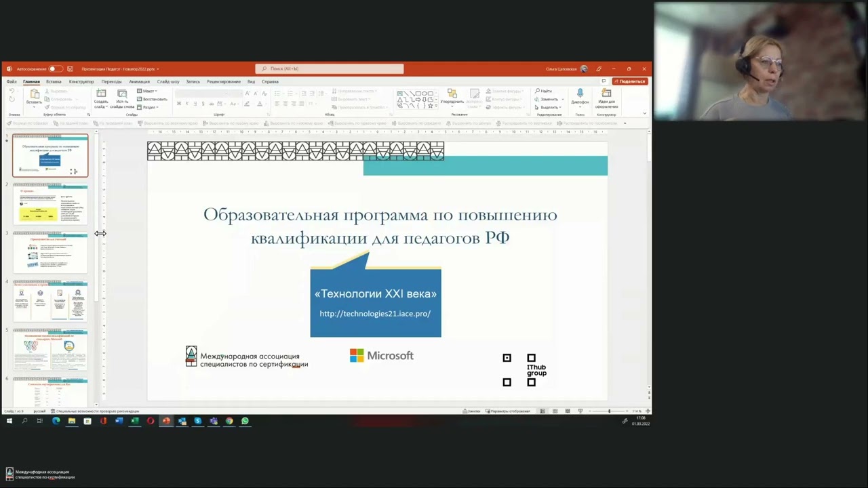Open WhatsApp from the taskbar
The height and width of the screenshot is (488, 868).
pyautogui.click(x=245, y=421)
